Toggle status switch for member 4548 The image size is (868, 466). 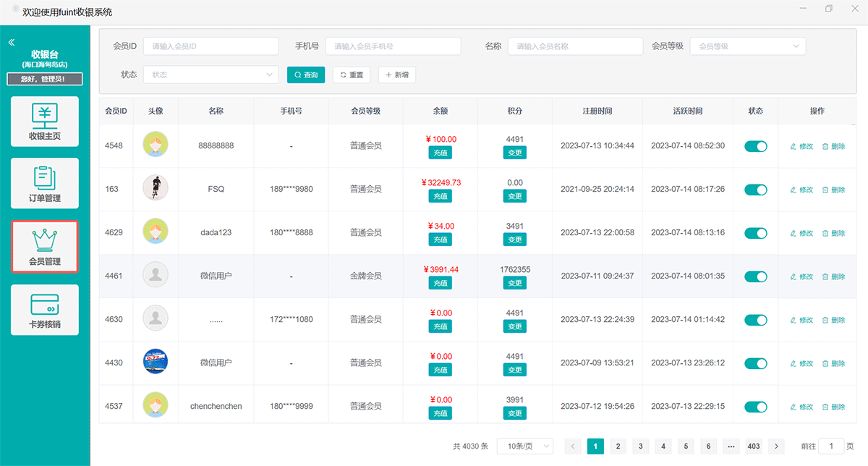[756, 146]
